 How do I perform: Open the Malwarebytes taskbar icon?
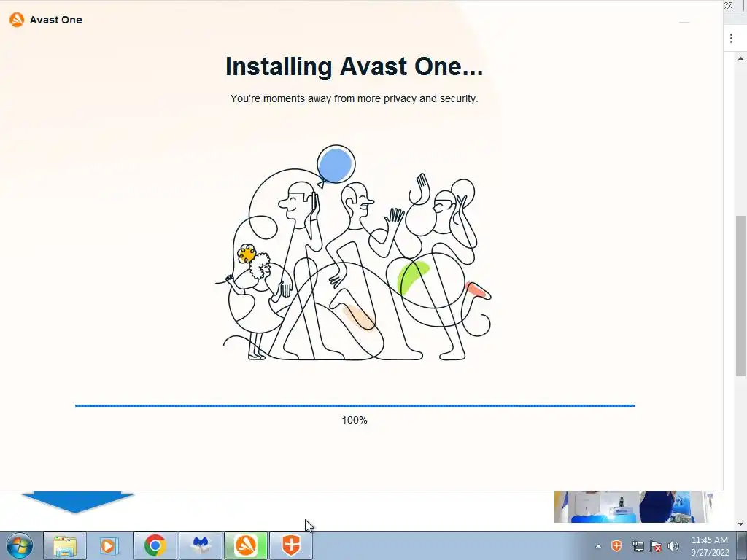201,545
